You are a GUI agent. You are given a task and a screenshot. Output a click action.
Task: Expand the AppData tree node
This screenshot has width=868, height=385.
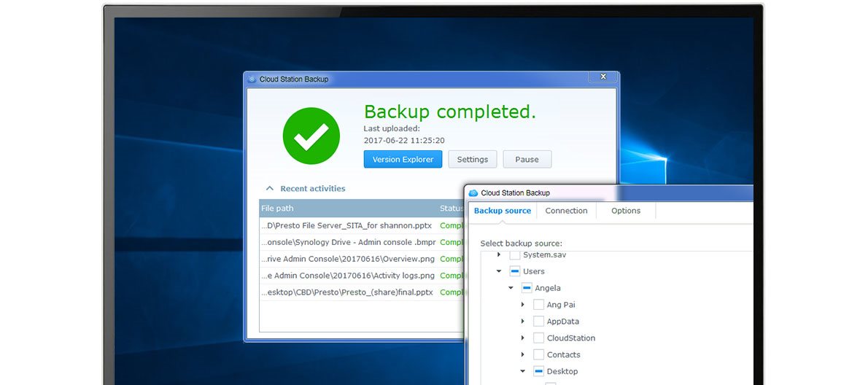click(x=522, y=321)
